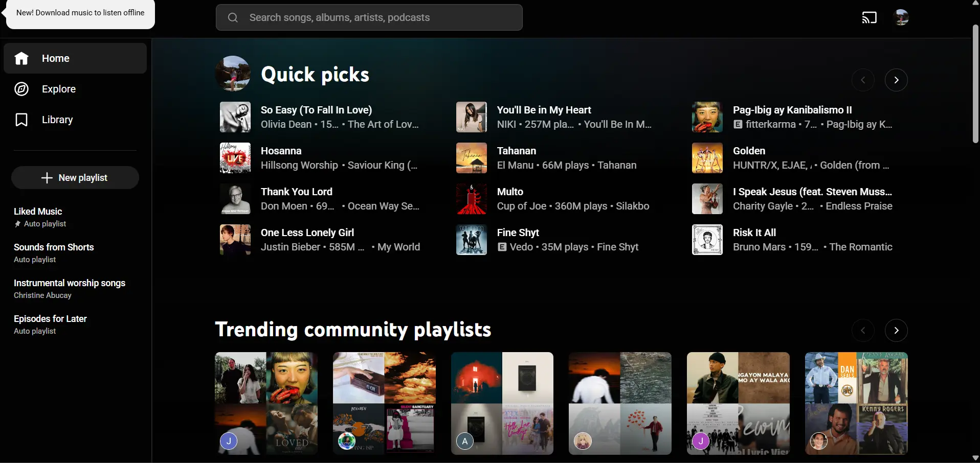Image resolution: width=980 pixels, height=463 pixels.
Task: Click the creator avatar on second community playlist
Action: tap(347, 441)
